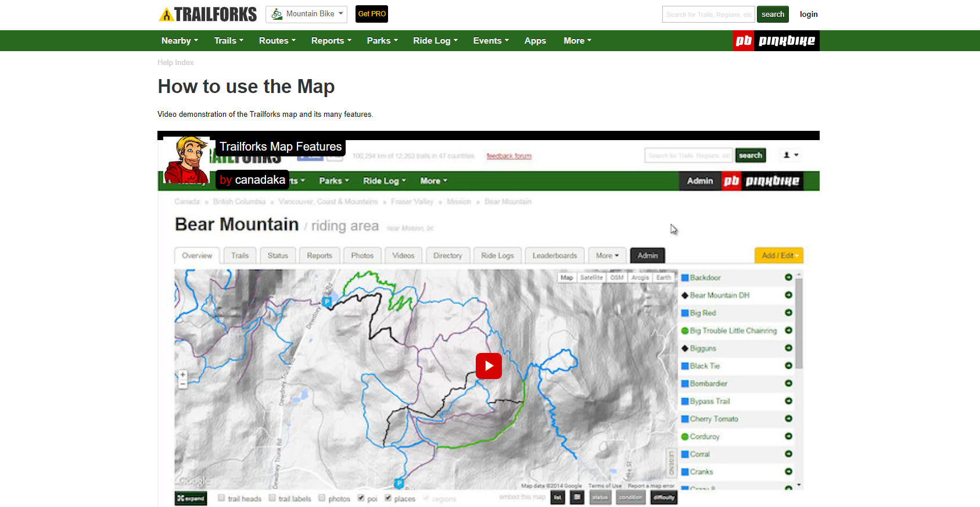Image resolution: width=980 pixels, height=507 pixels.
Task: Click the condition color mode button
Action: click(x=631, y=498)
